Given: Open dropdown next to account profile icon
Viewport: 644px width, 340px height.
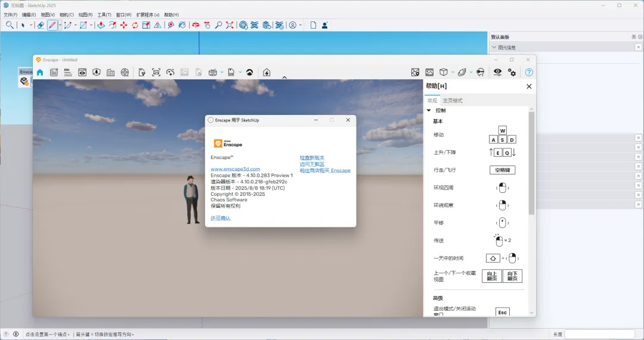Looking at the screenshot, I should 300,25.
